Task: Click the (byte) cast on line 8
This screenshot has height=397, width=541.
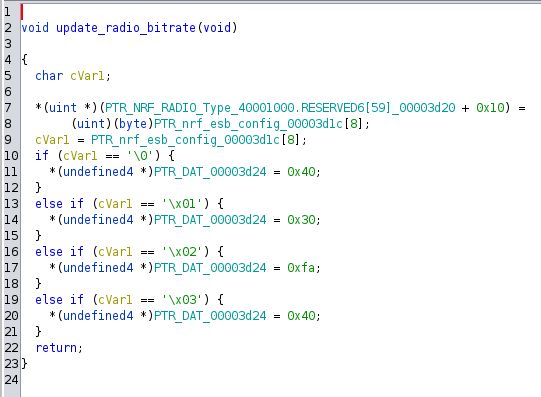Action: (x=133, y=123)
